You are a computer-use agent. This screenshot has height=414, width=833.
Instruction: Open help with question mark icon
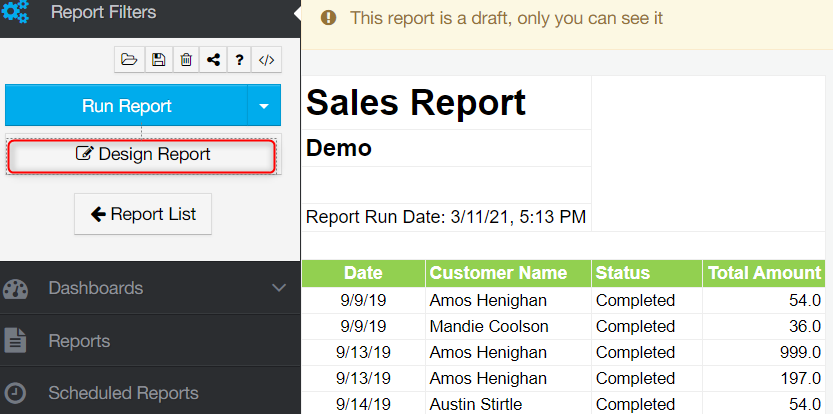[239, 60]
